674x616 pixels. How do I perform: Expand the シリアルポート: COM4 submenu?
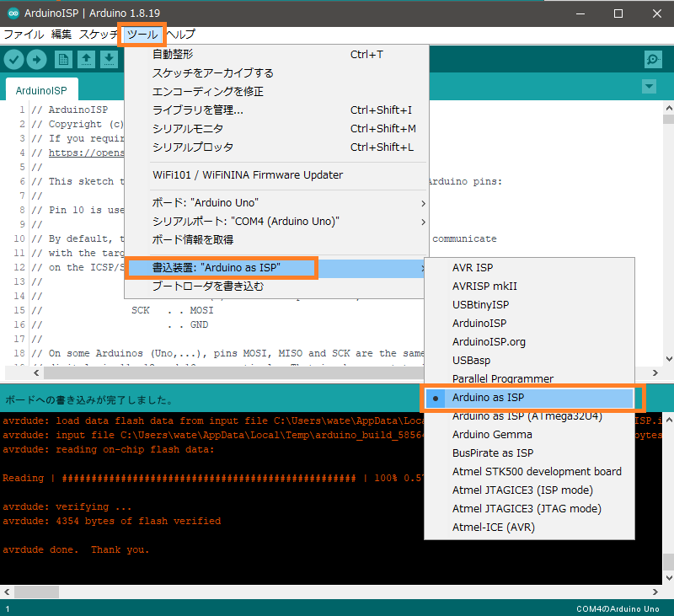(x=277, y=222)
